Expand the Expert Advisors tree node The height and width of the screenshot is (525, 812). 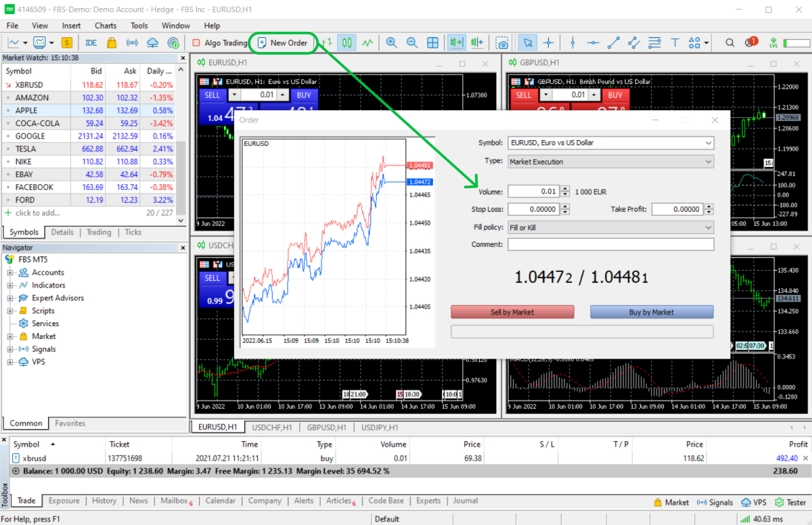pyautogui.click(x=11, y=298)
